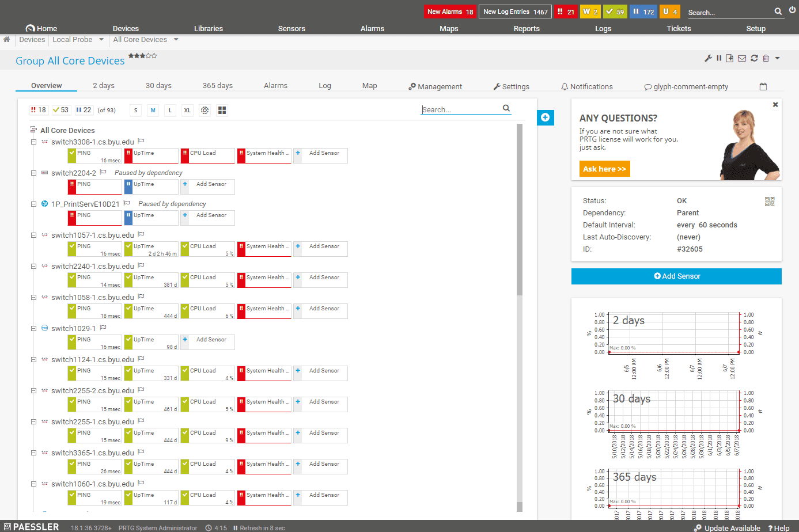Screen dimensions: 799x532
Task: Click the yellow warnings badge showing 2
Action: pyautogui.click(x=590, y=12)
